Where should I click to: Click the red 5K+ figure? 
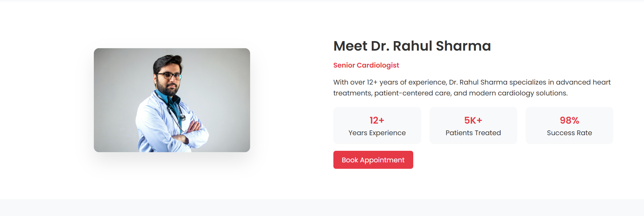(x=473, y=120)
